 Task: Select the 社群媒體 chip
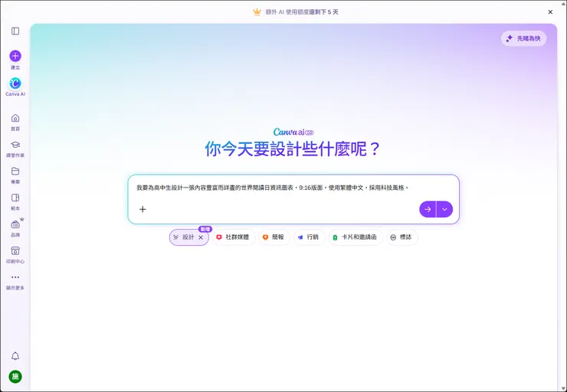coord(234,237)
